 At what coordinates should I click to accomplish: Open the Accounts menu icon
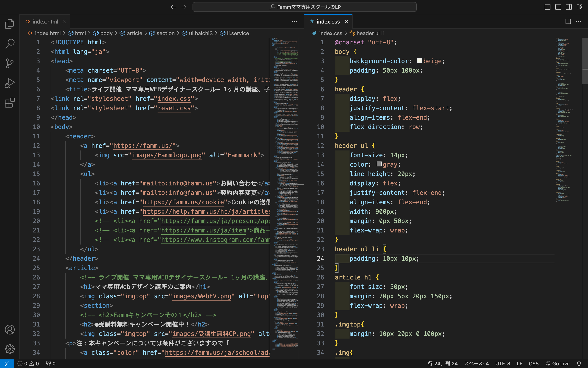tap(10, 330)
